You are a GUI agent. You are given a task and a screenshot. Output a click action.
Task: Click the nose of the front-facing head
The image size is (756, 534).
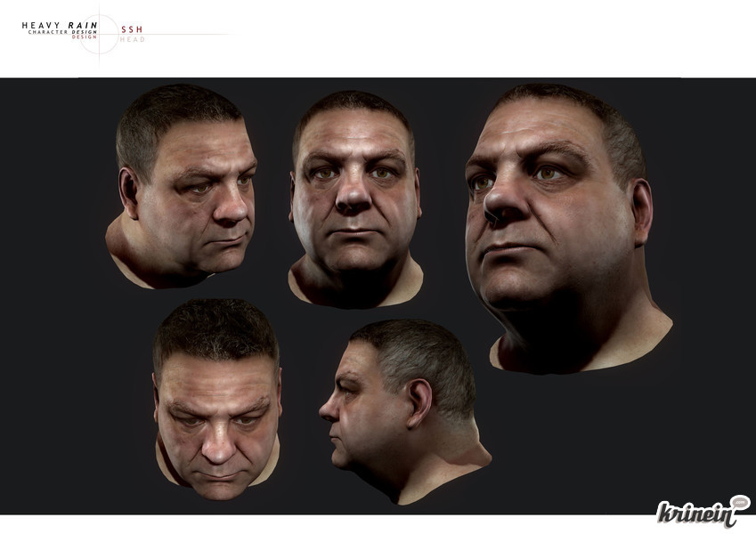coord(353,197)
